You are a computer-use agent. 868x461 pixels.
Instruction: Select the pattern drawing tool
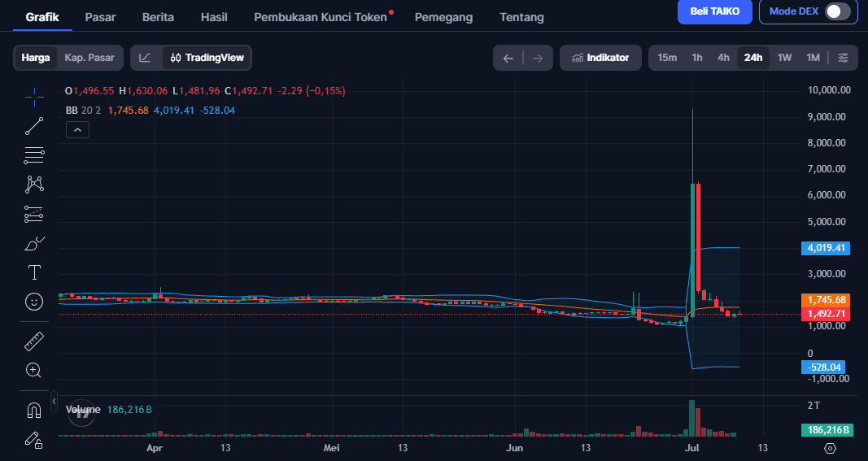[x=34, y=185]
